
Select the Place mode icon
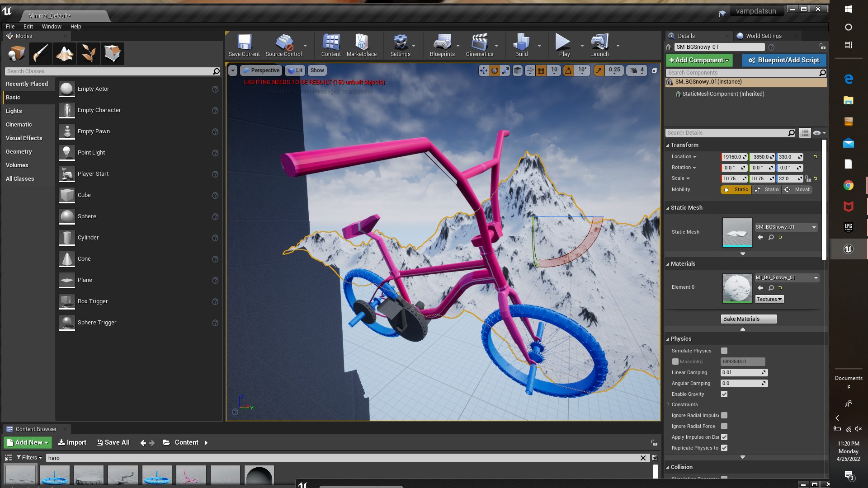[x=17, y=53]
